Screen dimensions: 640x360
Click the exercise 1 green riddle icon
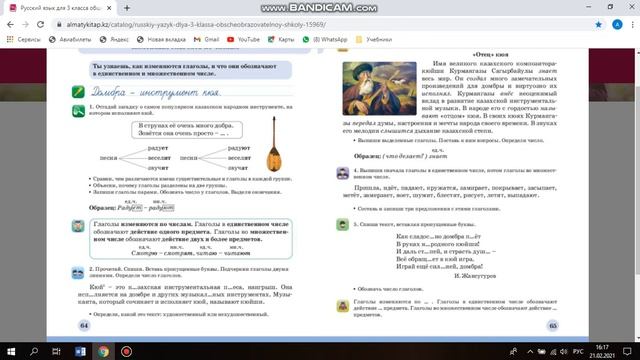tap(78, 111)
